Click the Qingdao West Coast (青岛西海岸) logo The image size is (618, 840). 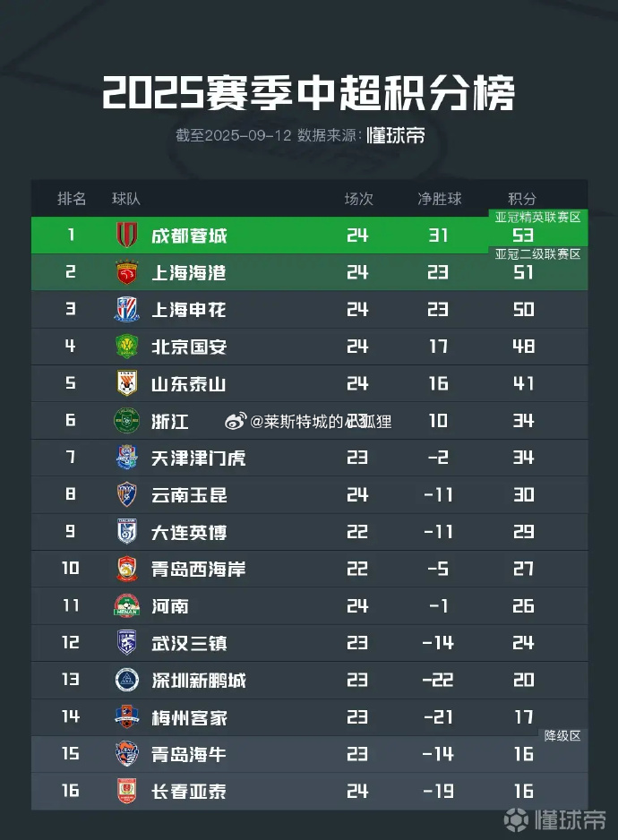point(127,569)
